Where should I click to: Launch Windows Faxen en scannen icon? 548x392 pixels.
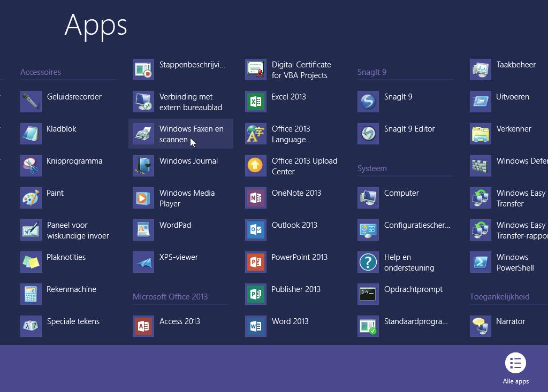click(143, 134)
